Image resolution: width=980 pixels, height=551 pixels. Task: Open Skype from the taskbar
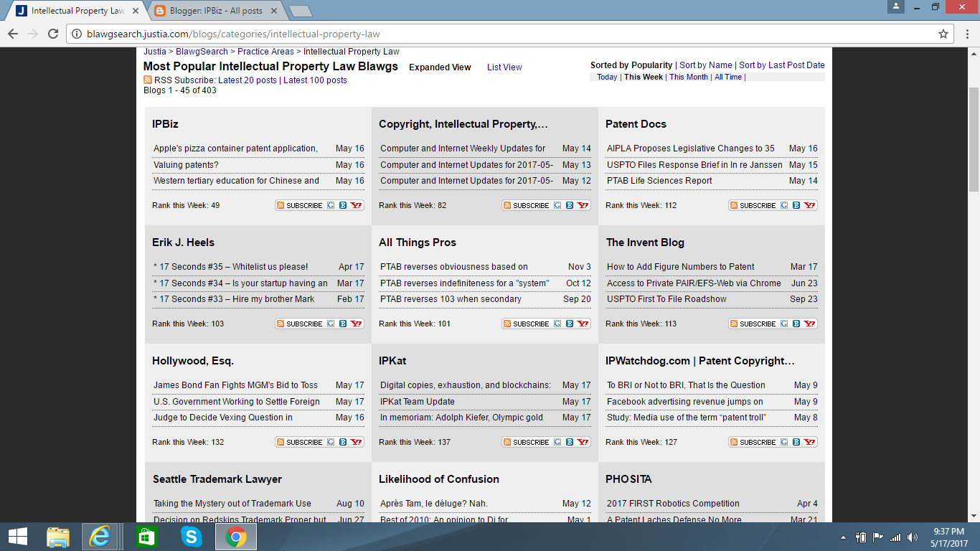click(192, 537)
